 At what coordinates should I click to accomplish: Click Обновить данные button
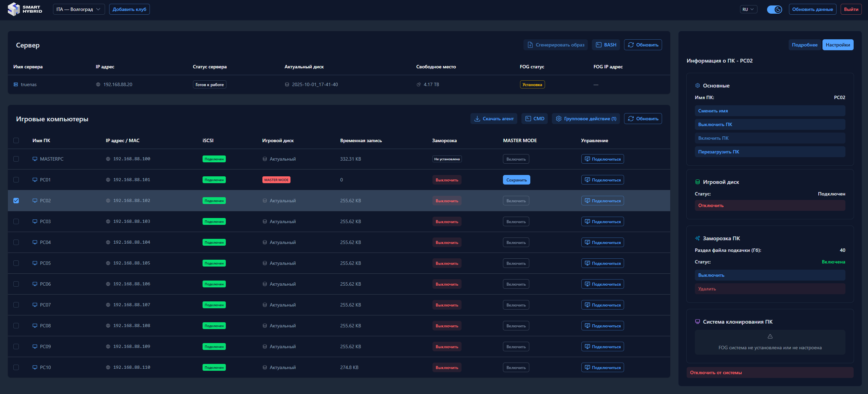[x=812, y=9]
